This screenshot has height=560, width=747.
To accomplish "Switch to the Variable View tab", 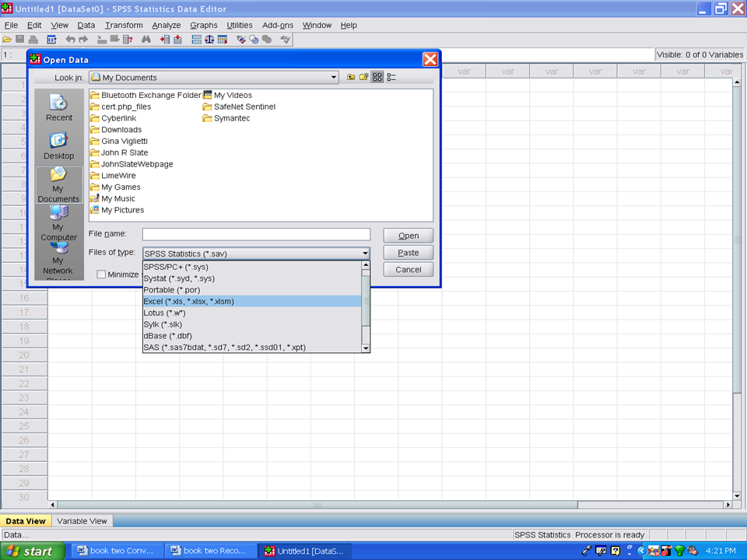I will (x=82, y=521).
